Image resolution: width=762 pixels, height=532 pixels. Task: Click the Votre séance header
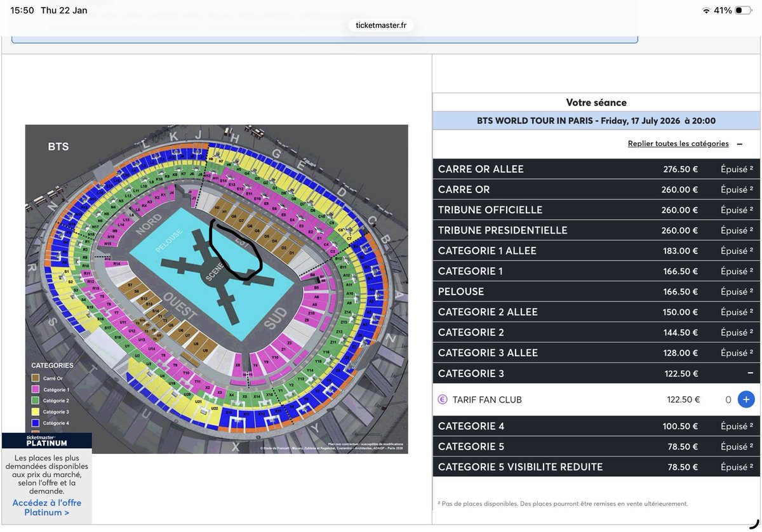pos(596,102)
